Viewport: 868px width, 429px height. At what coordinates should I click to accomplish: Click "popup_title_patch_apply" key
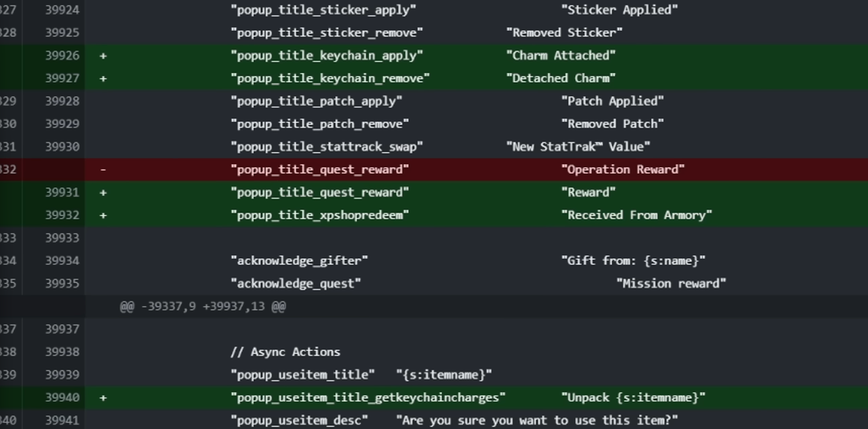(317, 101)
